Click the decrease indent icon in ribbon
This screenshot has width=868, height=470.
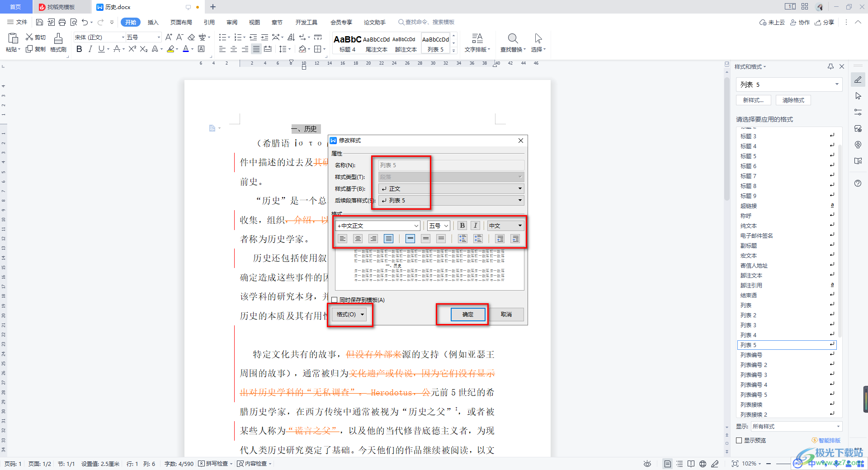[x=253, y=37]
